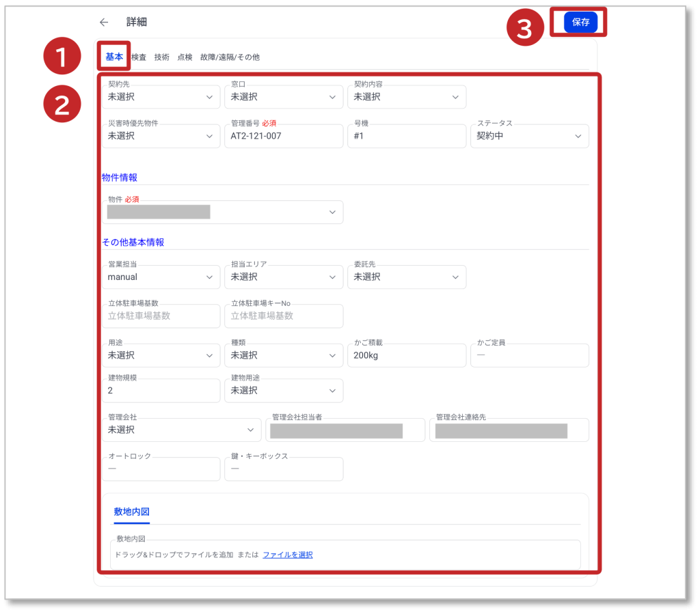Click the 保存 save button
The width and height of the screenshot is (700, 612).
[x=580, y=23]
